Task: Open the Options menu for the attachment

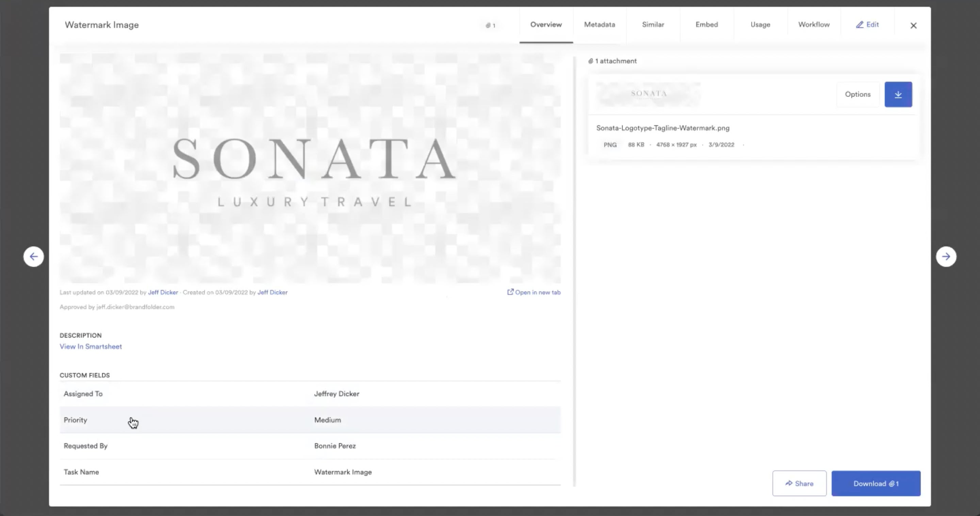Action: pyautogui.click(x=857, y=94)
